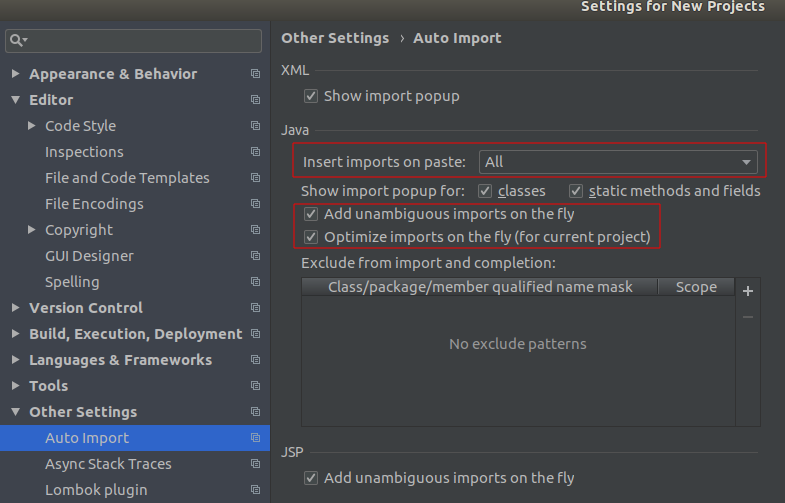
Task: Open the File and Code Templates page
Action: click(x=127, y=178)
